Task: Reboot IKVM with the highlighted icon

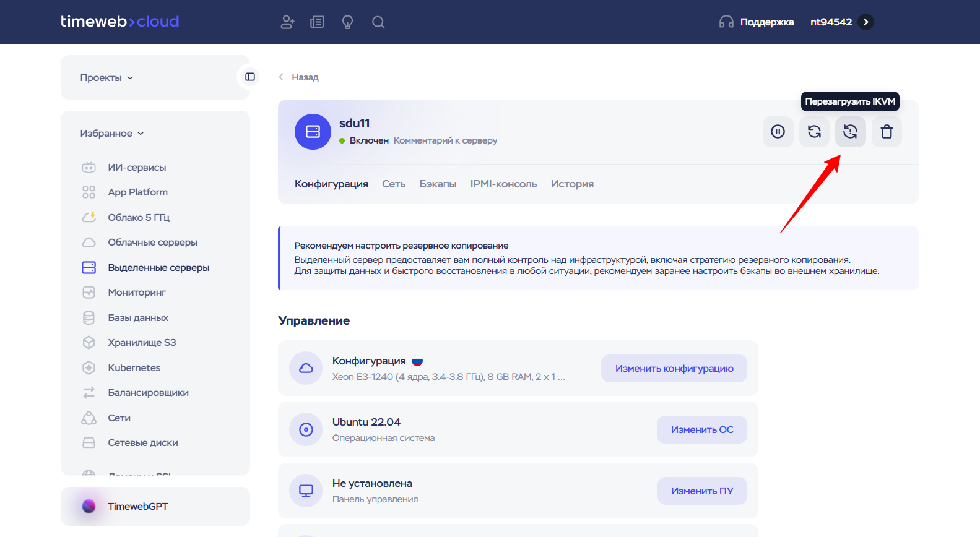Action: click(851, 131)
